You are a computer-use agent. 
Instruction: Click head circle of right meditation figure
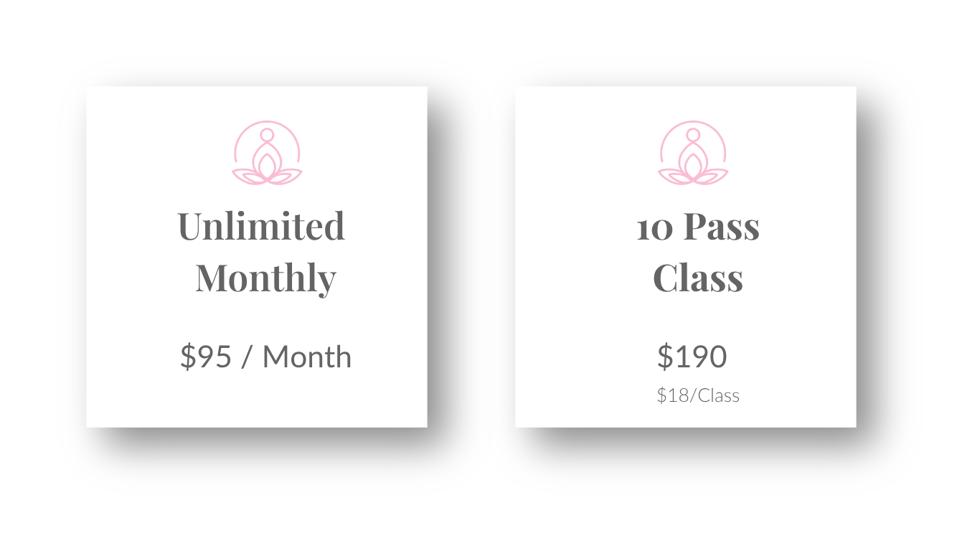pyautogui.click(x=693, y=135)
